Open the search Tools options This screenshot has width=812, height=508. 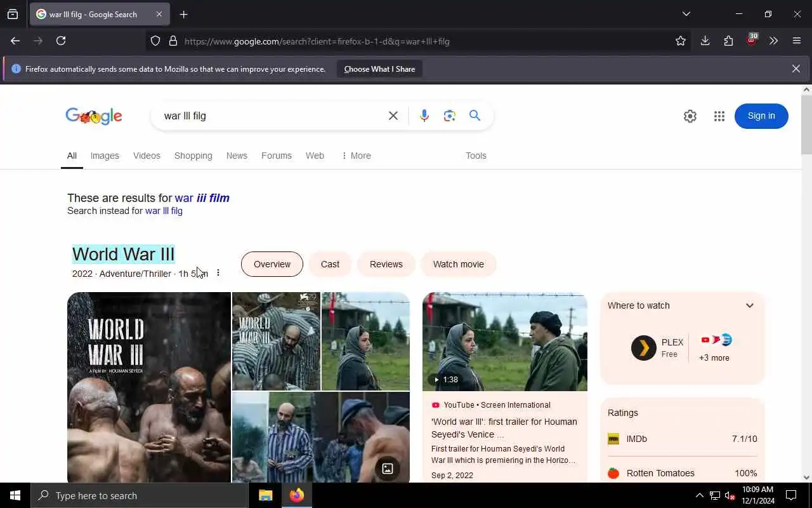[476, 156]
